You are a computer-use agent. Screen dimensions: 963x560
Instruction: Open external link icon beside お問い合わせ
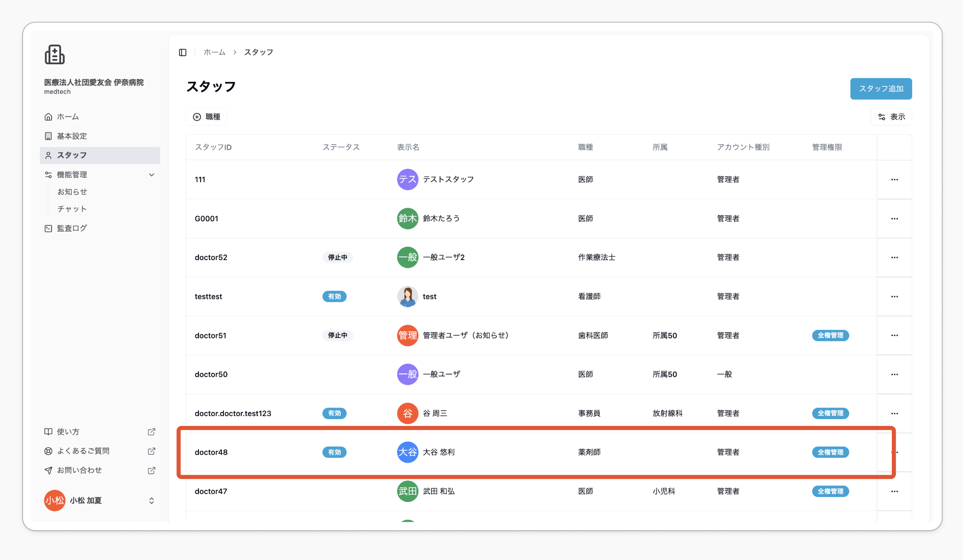pyautogui.click(x=152, y=471)
